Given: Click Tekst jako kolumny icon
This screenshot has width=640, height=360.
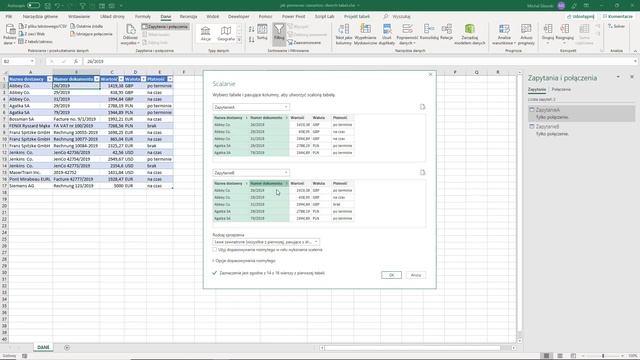Looking at the screenshot, I should pyautogui.click(x=344, y=34).
